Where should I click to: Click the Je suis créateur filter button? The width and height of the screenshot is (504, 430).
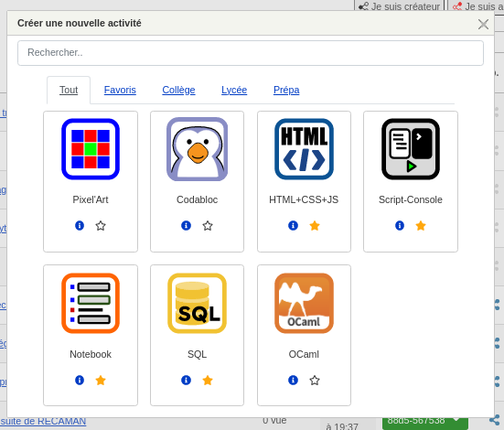click(399, 5)
